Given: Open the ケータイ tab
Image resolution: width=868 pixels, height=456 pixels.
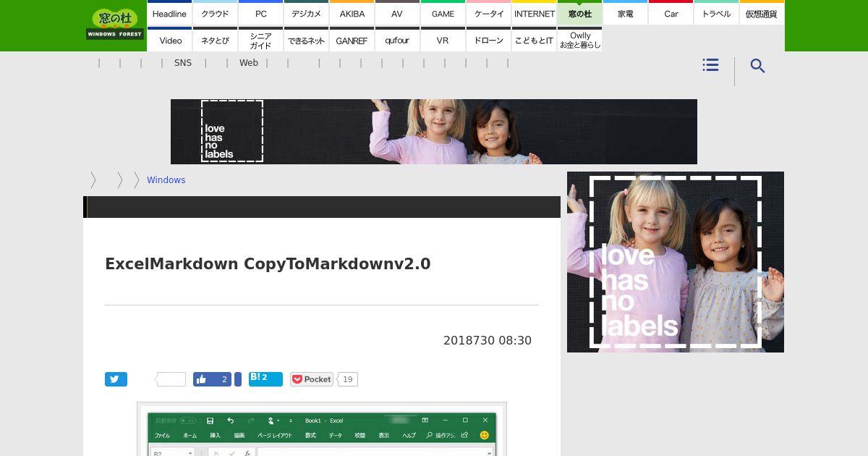Looking at the screenshot, I should click(488, 13).
